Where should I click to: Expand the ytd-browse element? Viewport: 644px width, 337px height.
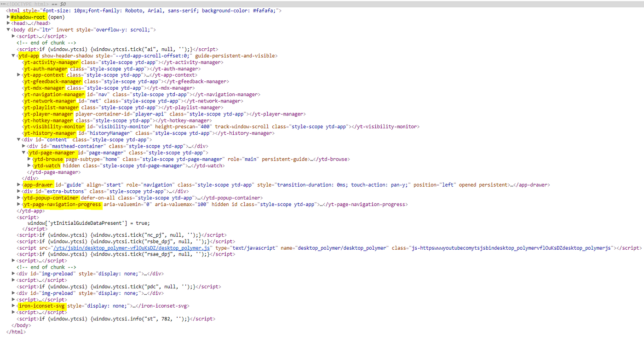click(28, 159)
